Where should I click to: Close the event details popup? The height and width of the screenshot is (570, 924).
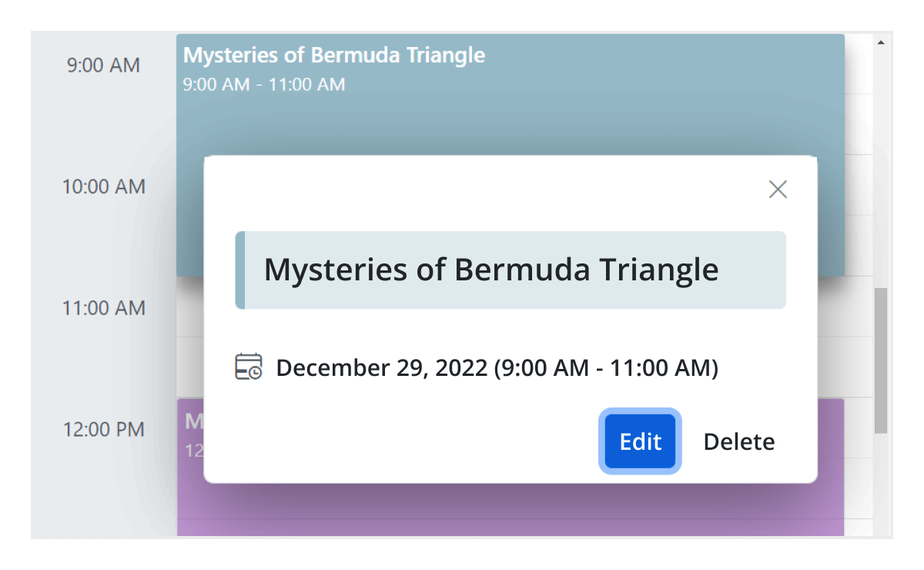[x=778, y=189]
